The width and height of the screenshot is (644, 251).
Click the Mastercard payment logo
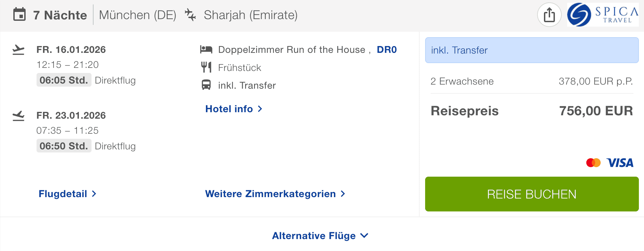click(x=593, y=163)
